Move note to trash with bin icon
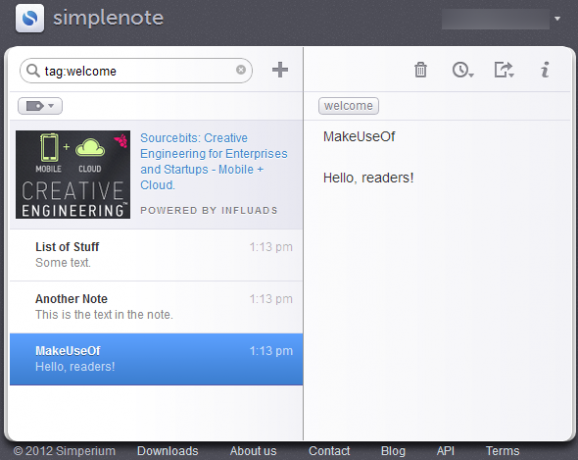Viewport: 578px width, 460px height. point(420,70)
